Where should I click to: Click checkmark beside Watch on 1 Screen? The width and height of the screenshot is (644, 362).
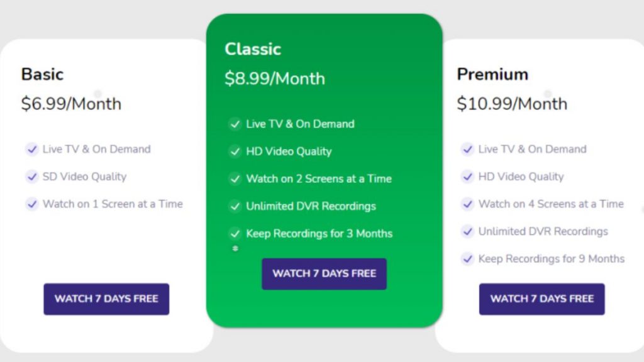coord(31,204)
